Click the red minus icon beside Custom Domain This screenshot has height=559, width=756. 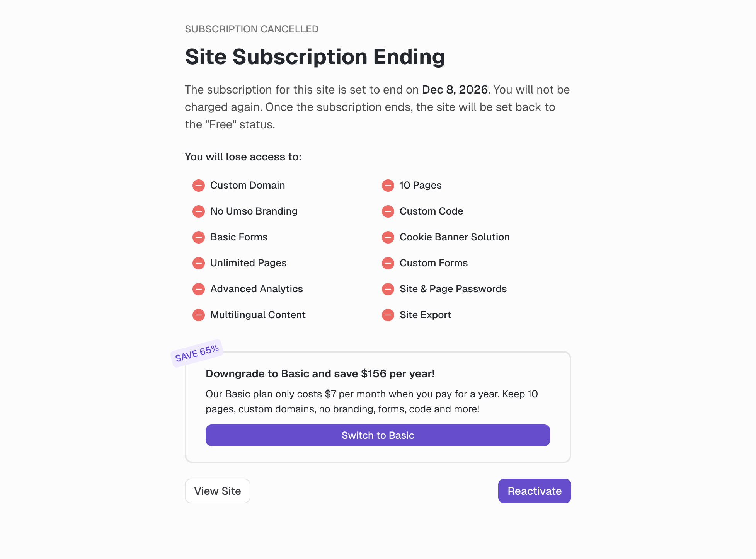199,186
